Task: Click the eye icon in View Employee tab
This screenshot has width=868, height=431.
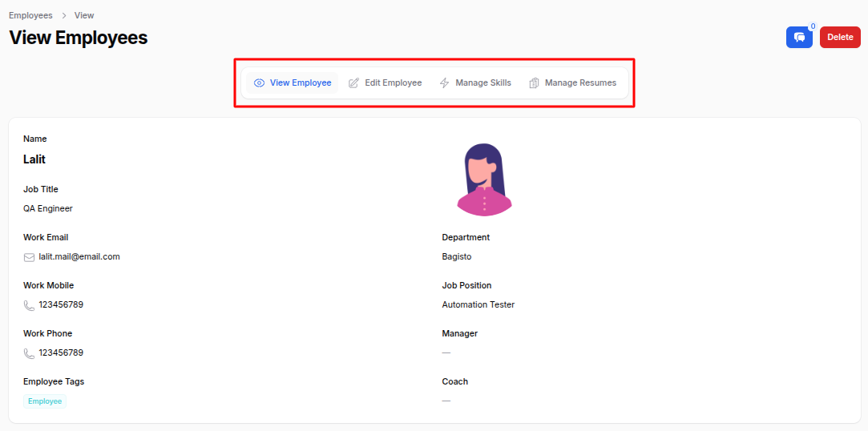Action: [x=259, y=83]
